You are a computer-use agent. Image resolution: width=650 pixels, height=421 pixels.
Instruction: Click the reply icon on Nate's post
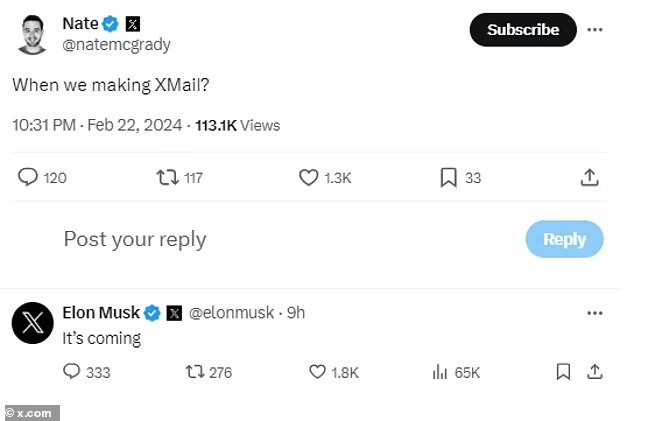(28, 177)
